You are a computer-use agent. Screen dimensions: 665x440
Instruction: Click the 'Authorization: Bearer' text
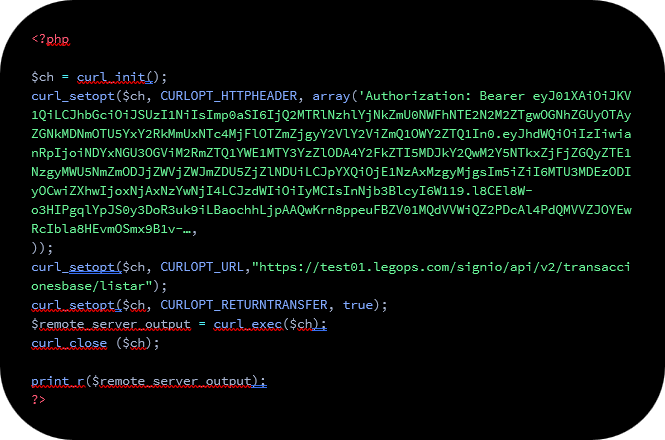[x=441, y=96]
